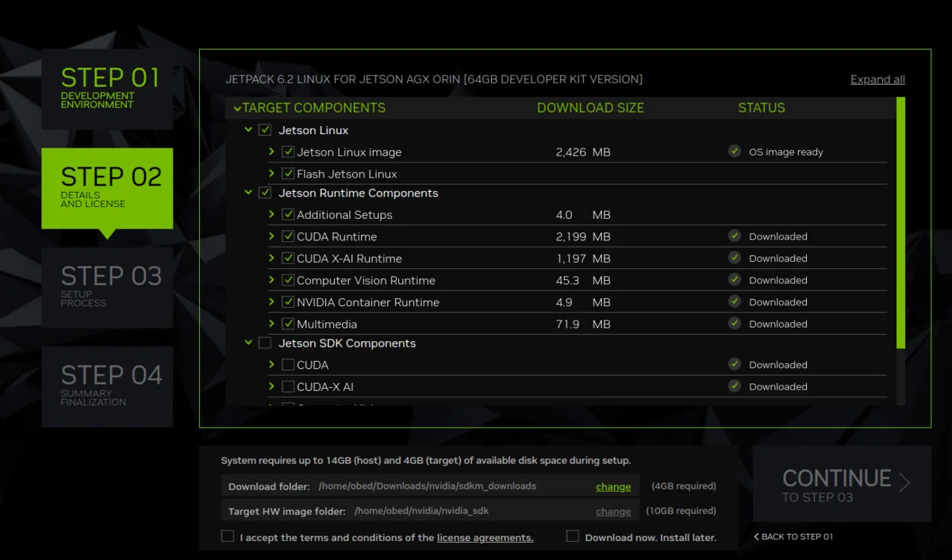952x560 pixels.
Task: Expand the Multimedia row
Action: pyautogui.click(x=271, y=324)
